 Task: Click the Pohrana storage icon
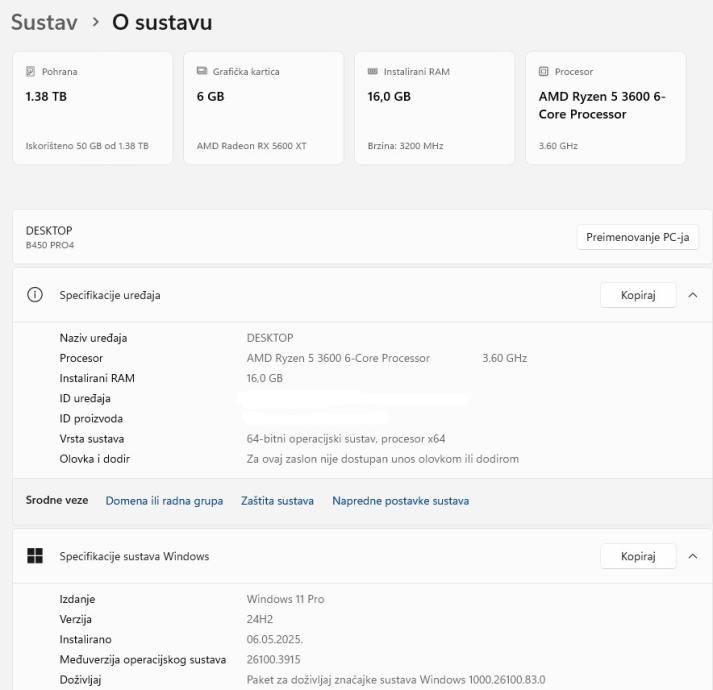[30, 71]
